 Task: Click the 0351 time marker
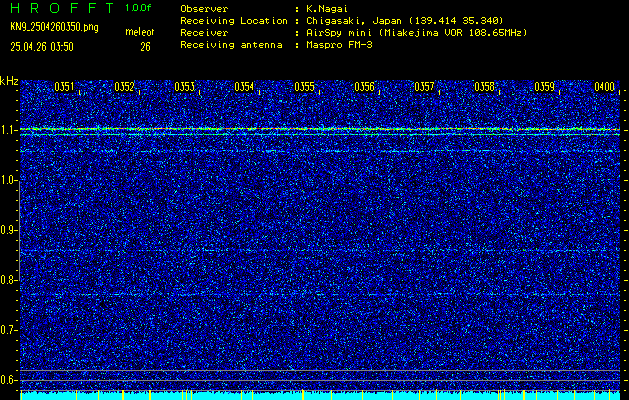coord(64,87)
